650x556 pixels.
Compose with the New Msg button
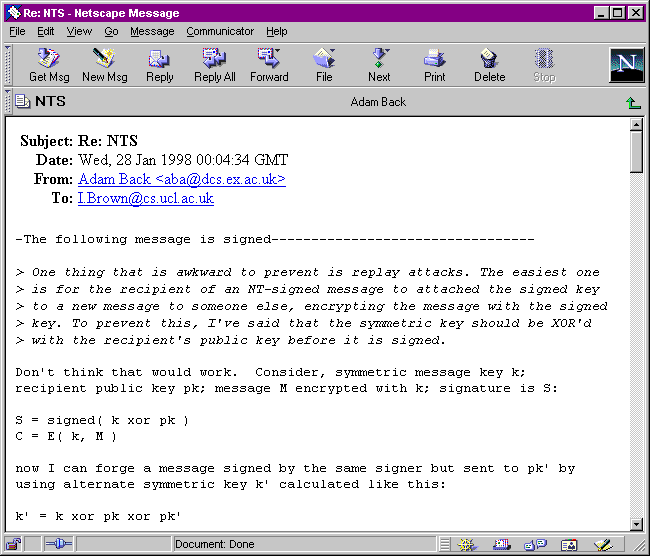pos(104,65)
